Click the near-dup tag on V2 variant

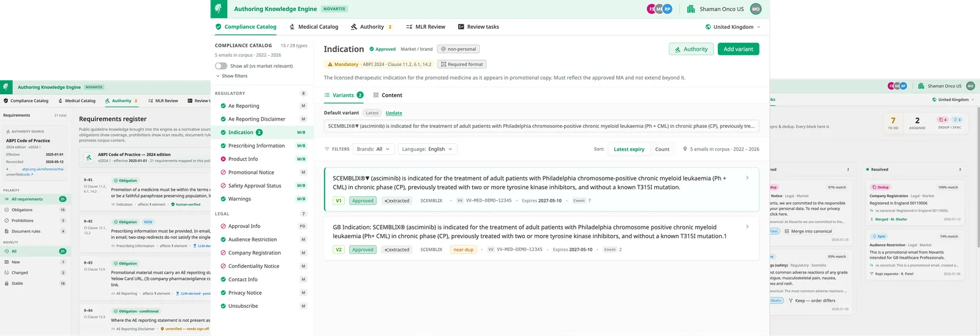click(463, 250)
